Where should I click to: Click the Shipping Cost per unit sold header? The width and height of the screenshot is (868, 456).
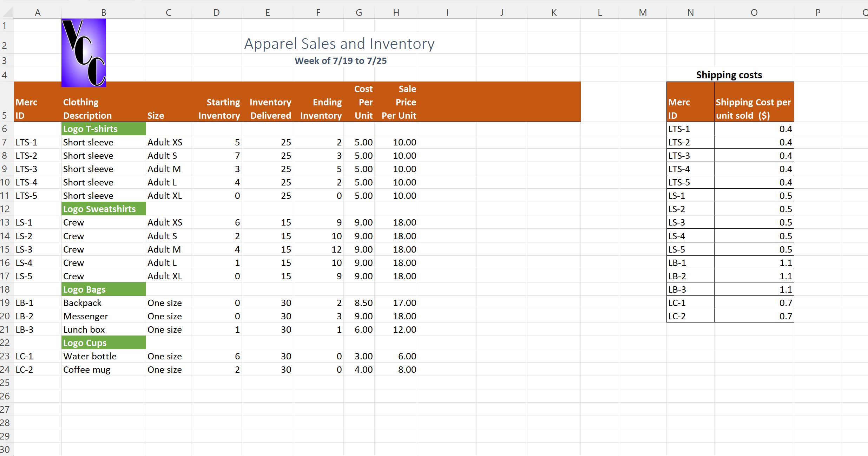[753, 109]
